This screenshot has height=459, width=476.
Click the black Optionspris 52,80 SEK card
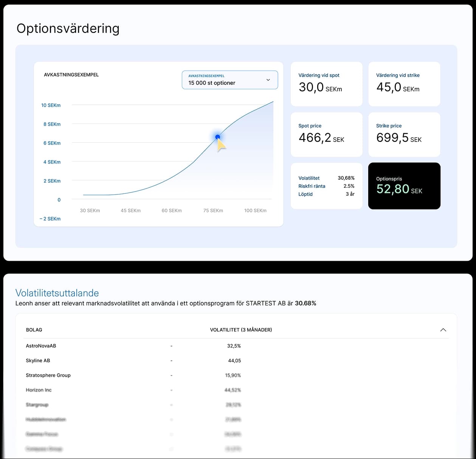click(404, 186)
